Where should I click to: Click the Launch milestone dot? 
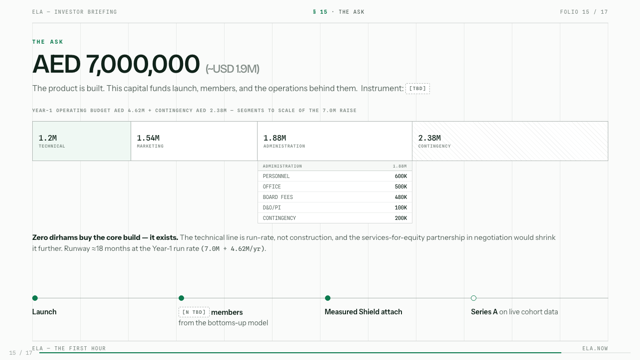35,298
